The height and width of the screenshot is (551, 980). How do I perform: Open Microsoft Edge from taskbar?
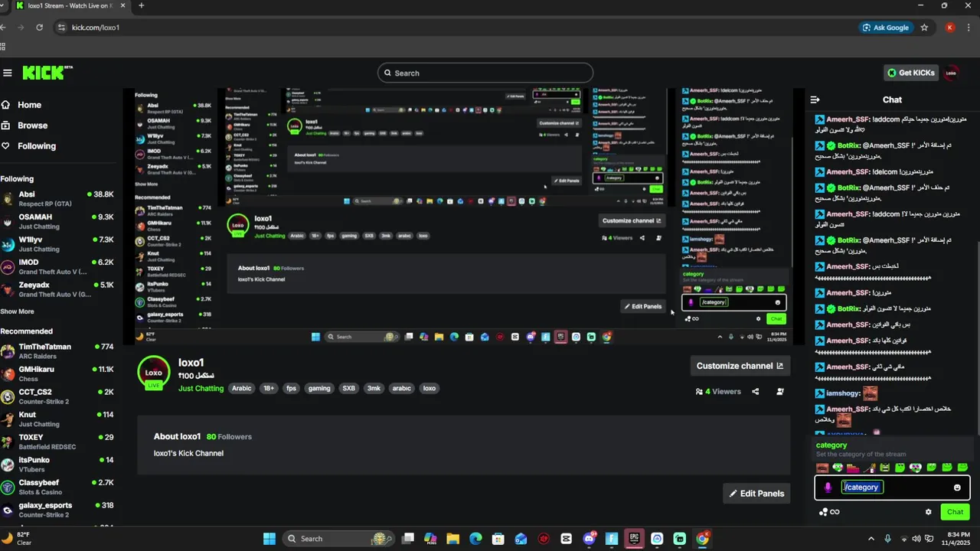(475, 539)
